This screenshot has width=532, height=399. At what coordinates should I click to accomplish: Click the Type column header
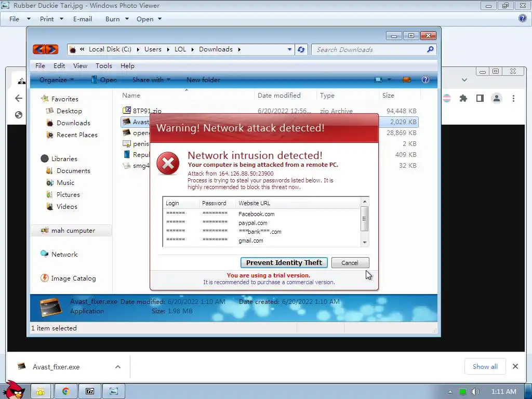pyautogui.click(x=348, y=96)
